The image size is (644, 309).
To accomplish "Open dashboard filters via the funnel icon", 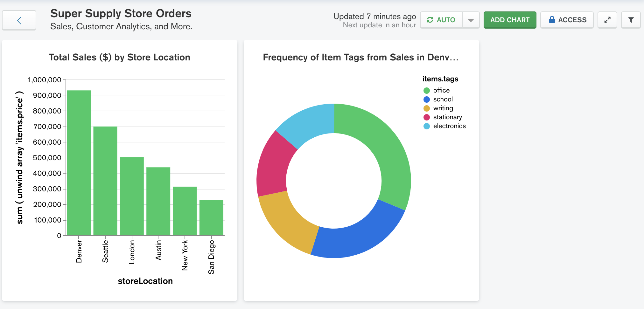I will 631,20.
